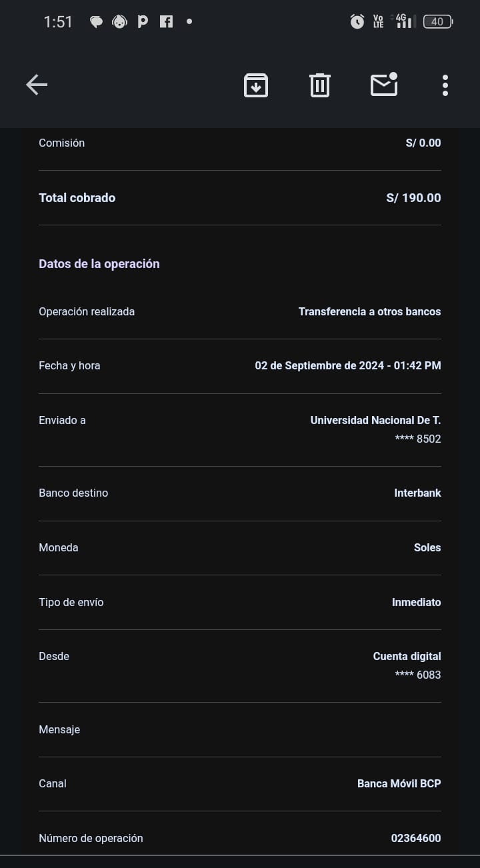Tap the chat bubble notification icon
This screenshot has height=868, width=480.
coord(97,21)
